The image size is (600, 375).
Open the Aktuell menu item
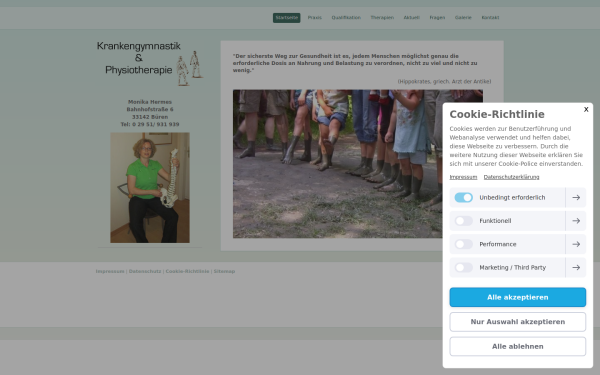(411, 18)
